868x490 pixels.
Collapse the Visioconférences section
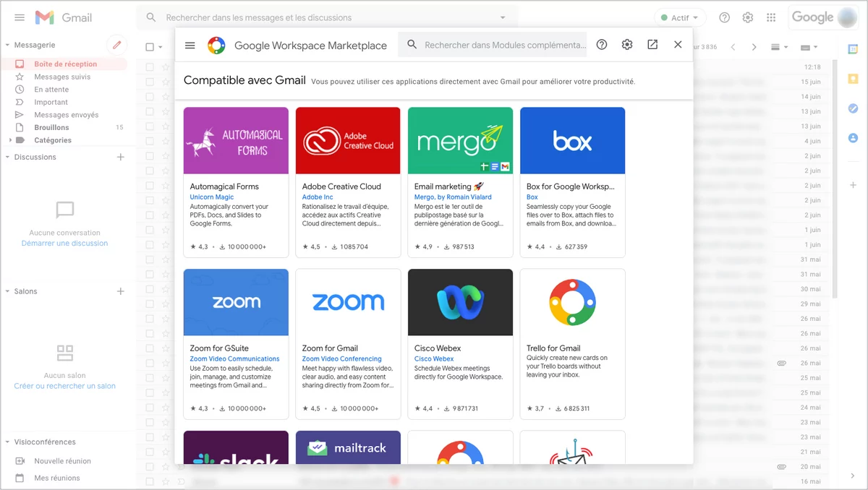click(7, 442)
